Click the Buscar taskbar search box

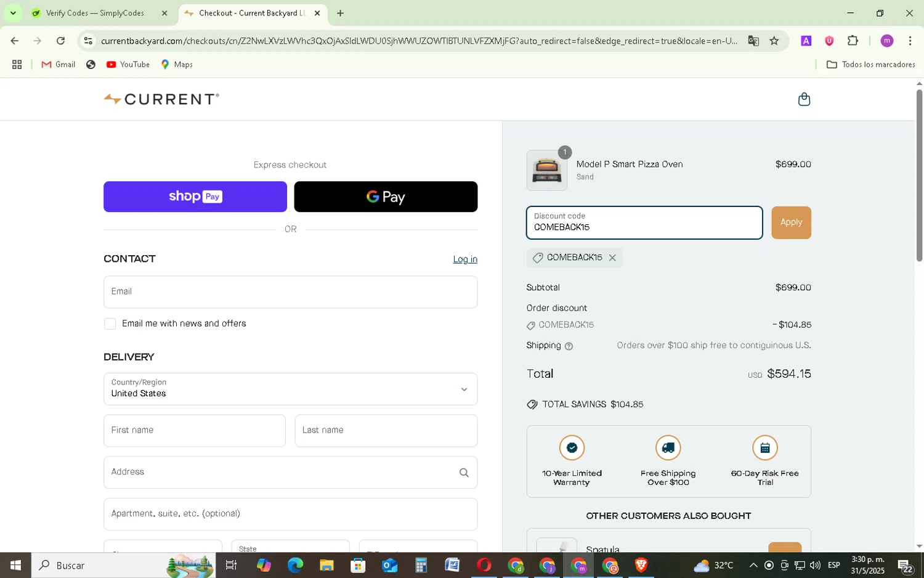[123, 565]
